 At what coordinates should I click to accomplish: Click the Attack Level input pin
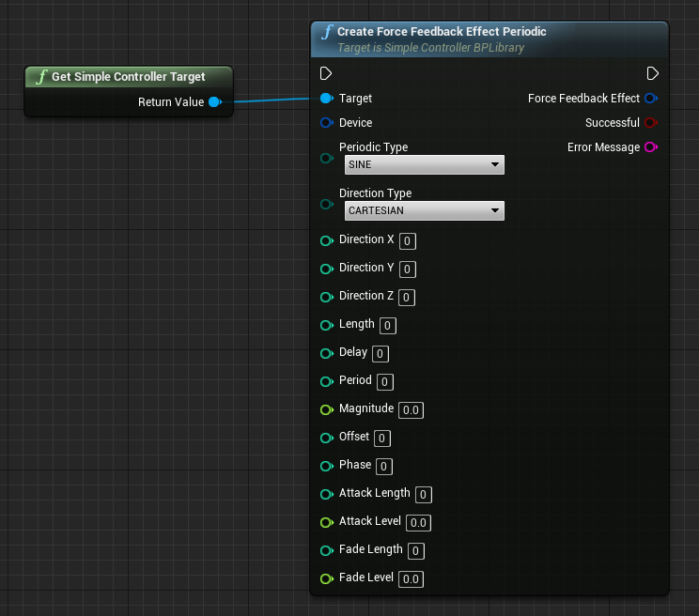pyautogui.click(x=326, y=522)
